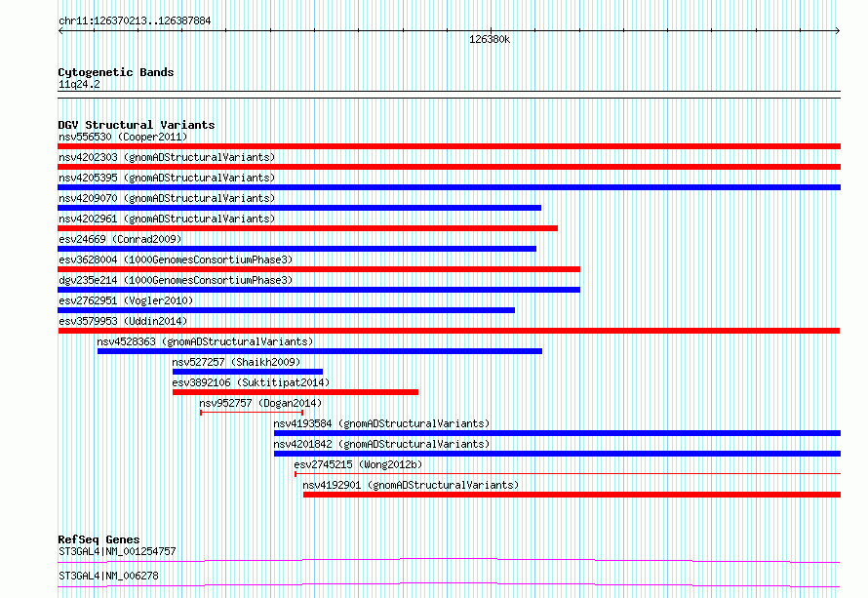Click the DGV Structural Variants track title
The width and height of the screenshot is (868, 598).
[x=137, y=125]
